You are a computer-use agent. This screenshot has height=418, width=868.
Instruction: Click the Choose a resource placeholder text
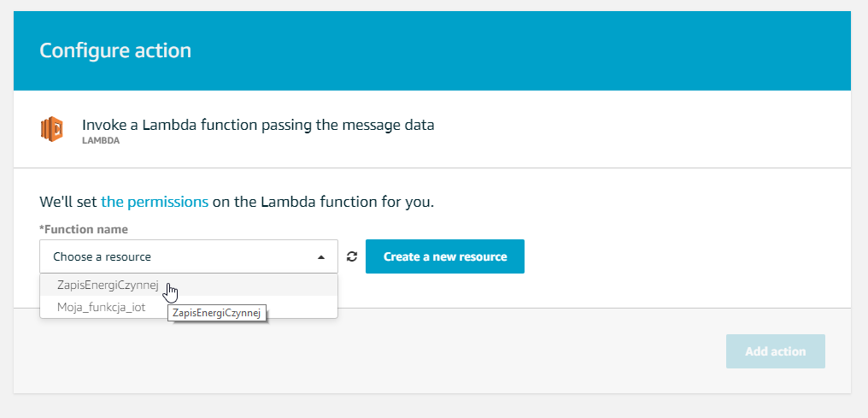pos(102,257)
